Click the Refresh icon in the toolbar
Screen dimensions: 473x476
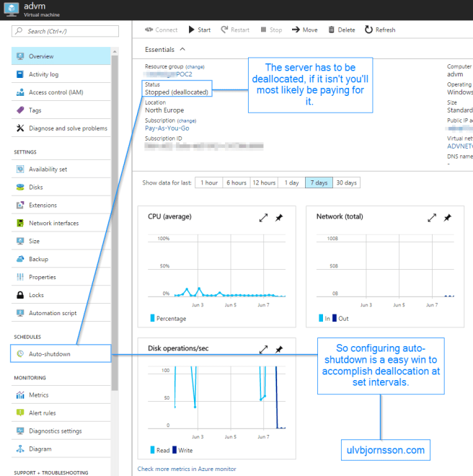[x=368, y=30]
